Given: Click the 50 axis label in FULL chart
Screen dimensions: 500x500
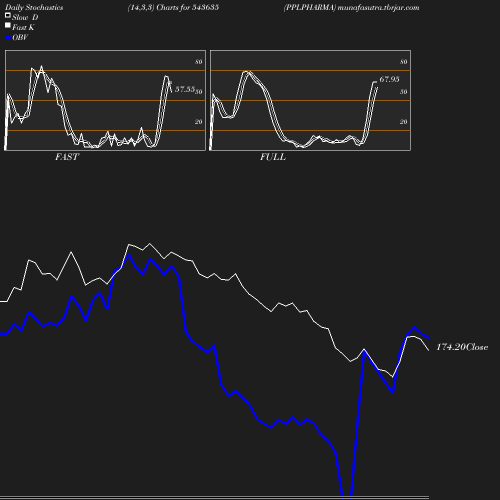Looking at the screenshot, I should 404,92.
